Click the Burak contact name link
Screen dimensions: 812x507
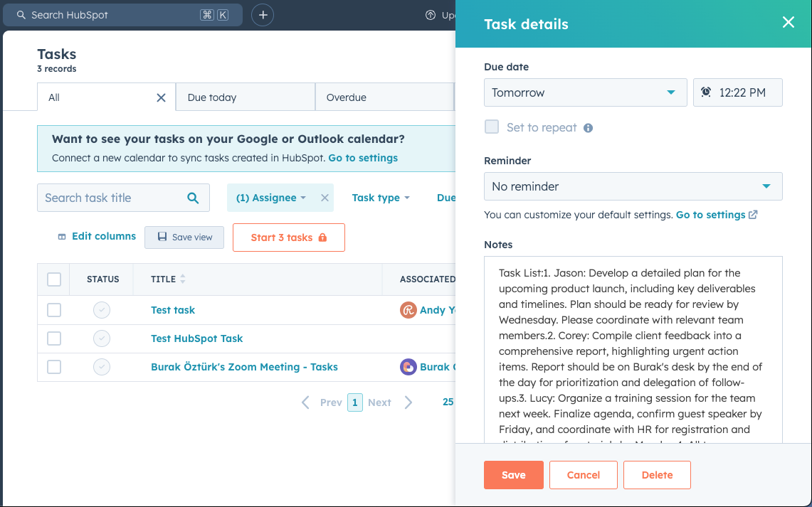coord(438,367)
